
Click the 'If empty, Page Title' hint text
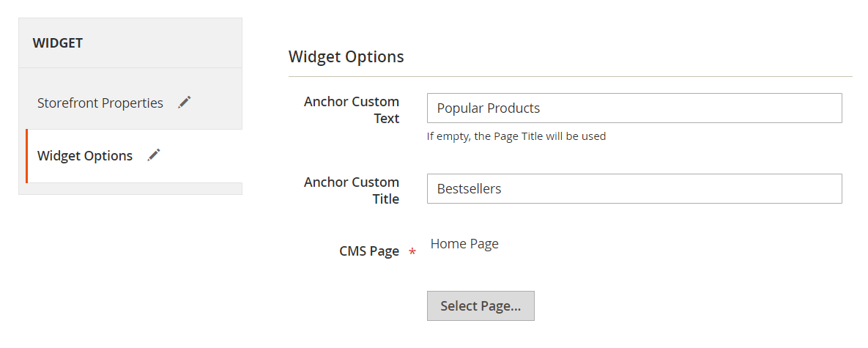click(516, 136)
